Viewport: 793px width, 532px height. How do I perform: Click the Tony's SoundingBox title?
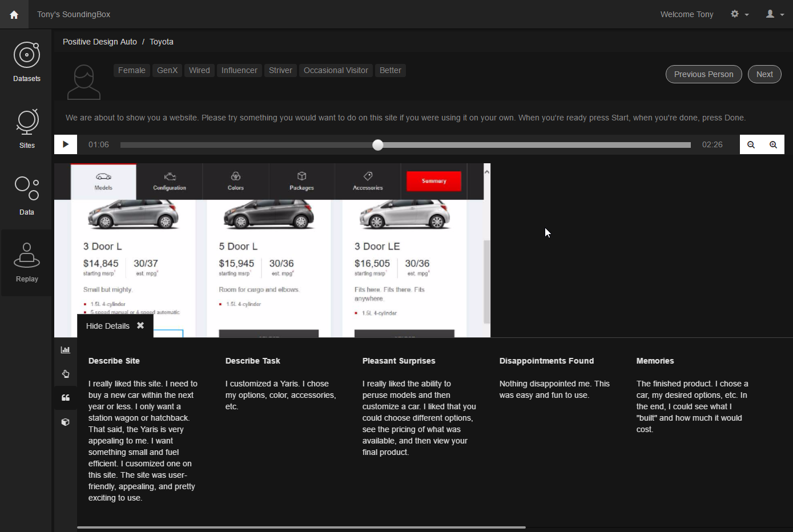(x=74, y=14)
